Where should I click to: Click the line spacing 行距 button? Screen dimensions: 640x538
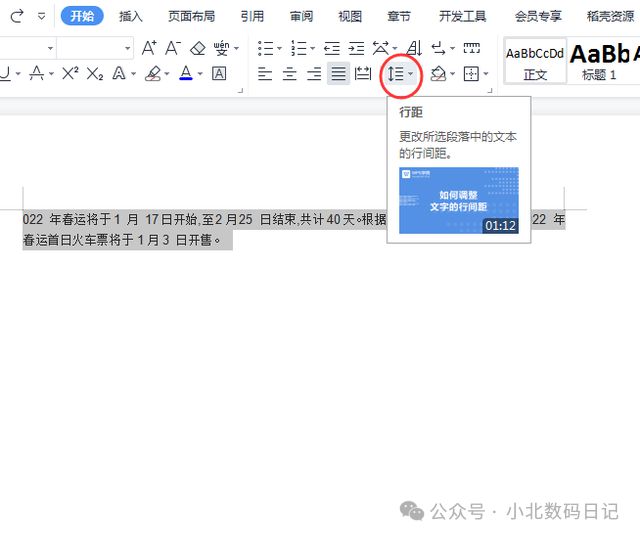pyautogui.click(x=395, y=74)
